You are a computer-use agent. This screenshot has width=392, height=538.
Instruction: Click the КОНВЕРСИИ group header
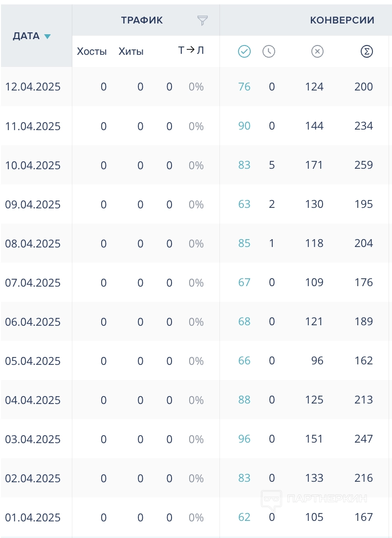coord(342,21)
